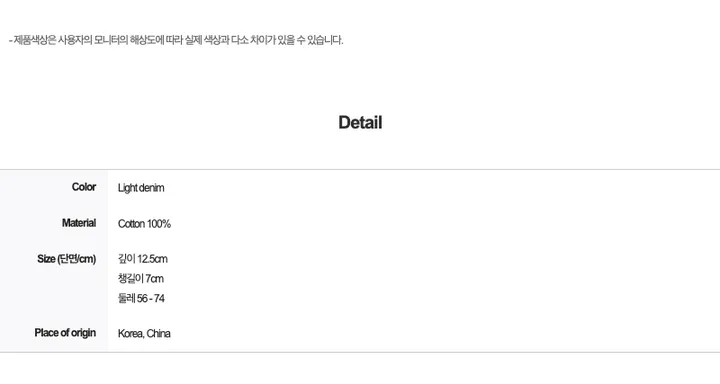This screenshot has width=720, height=384.
Task: Select the Place of origin label
Action: tap(65, 333)
